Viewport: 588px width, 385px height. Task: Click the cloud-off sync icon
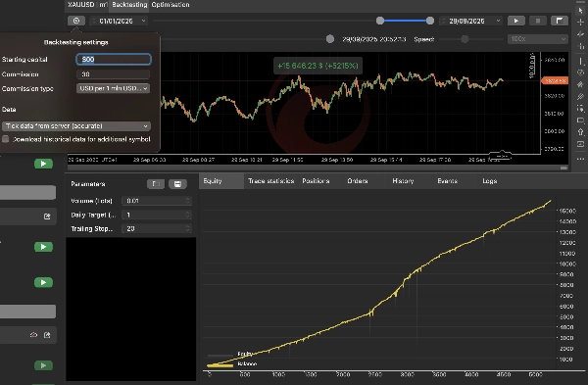coord(33,335)
